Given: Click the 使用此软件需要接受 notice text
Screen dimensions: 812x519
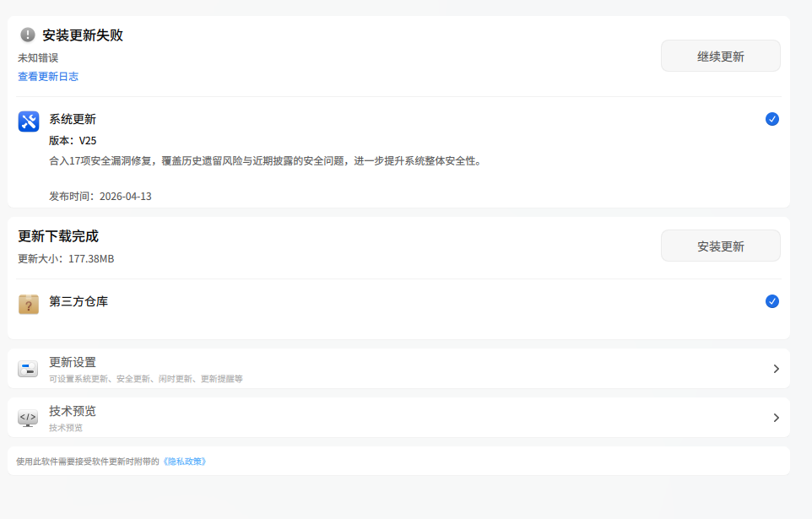Looking at the screenshot, I should click(88, 462).
